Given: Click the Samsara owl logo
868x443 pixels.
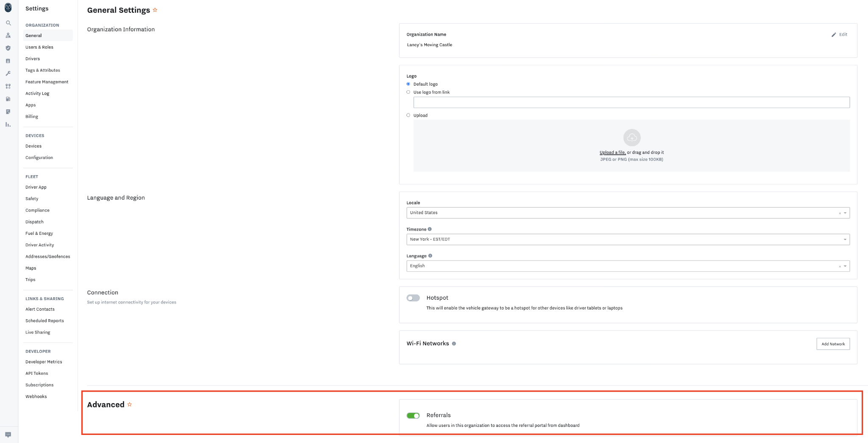Looking at the screenshot, I should tap(8, 8).
